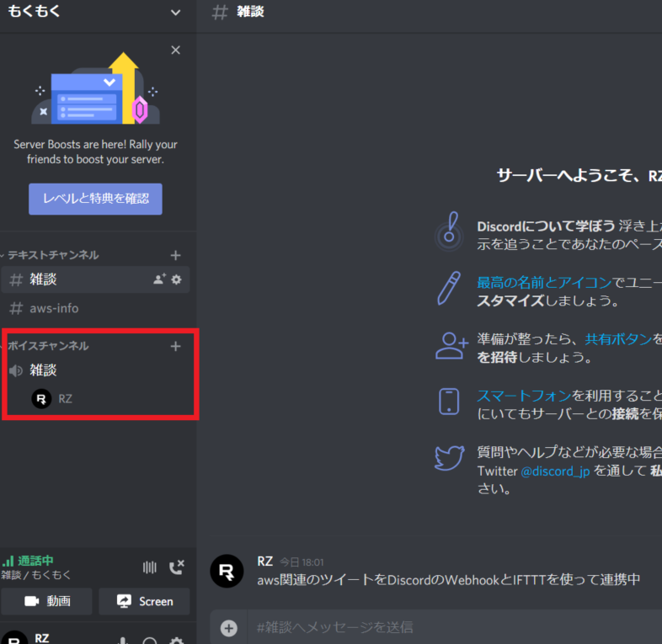The height and width of the screenshot is (644, 662).
Task: Toggle headphone deafen in user panel
Action: coord(150,640)
